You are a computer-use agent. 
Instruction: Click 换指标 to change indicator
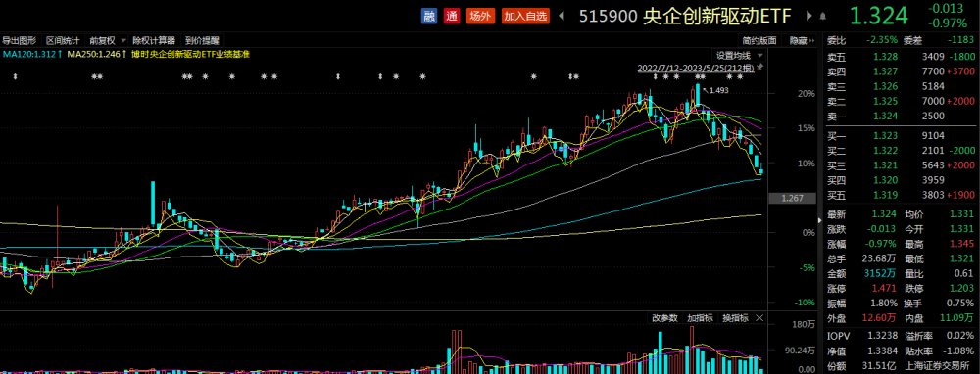click(x=736, y=318)
